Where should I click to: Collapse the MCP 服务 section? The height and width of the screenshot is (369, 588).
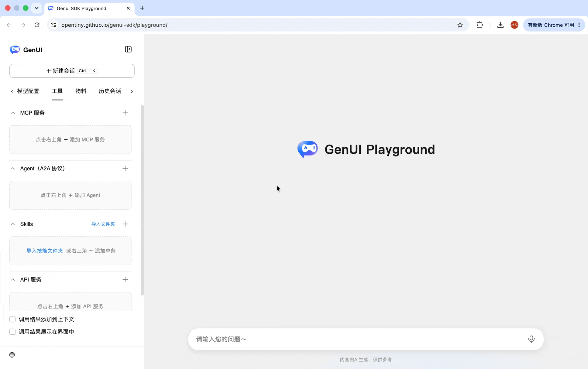pos(13,113)
